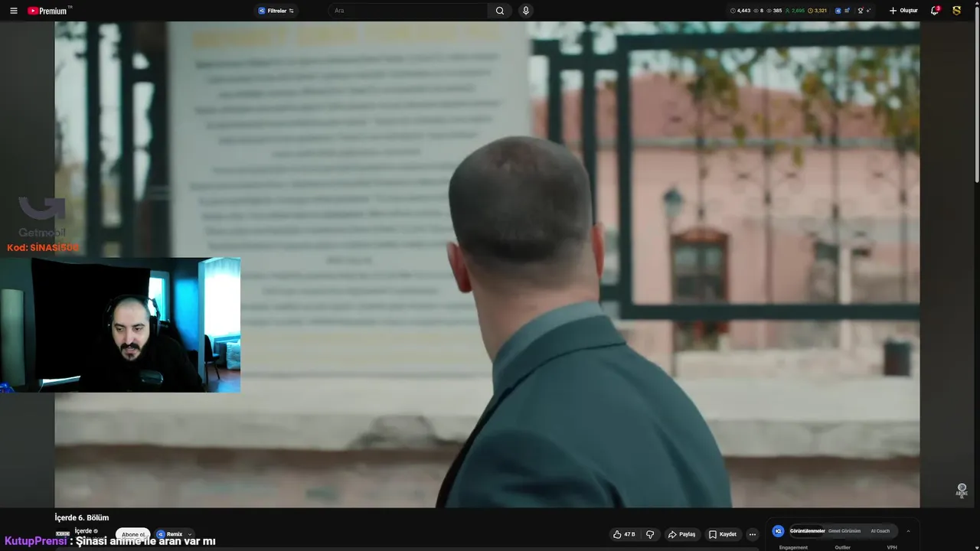Click the blue extension logo in stats panel
980x551 pixels.
[x=779, y=530]
